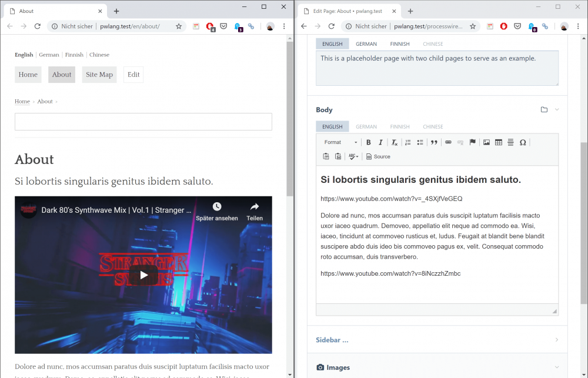Open the spell checker dropdown

click(x=353, y=156)
